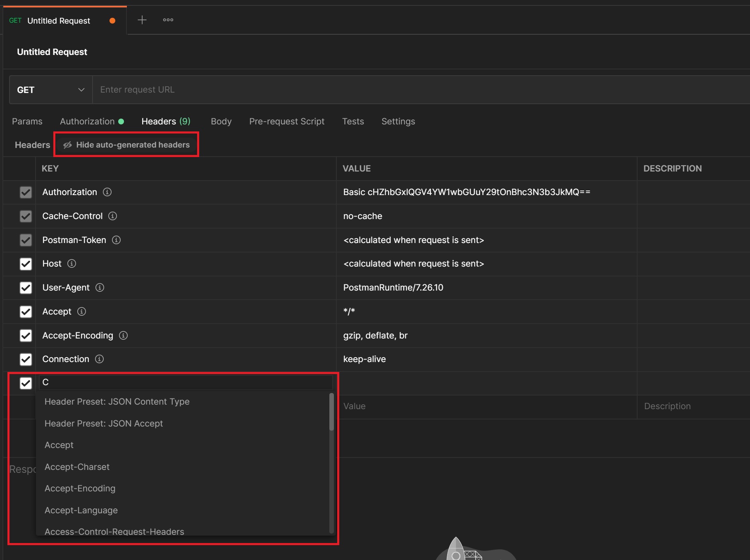Image resolution: width=750 pixels, height=560 pixels.
Task: Choose Accept-Charset from autocomplete list
Action: [x=77, y=467]
